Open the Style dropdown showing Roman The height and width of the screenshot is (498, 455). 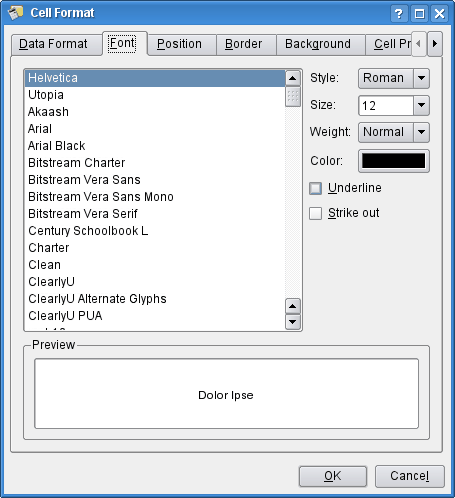[x=394, y=78]
